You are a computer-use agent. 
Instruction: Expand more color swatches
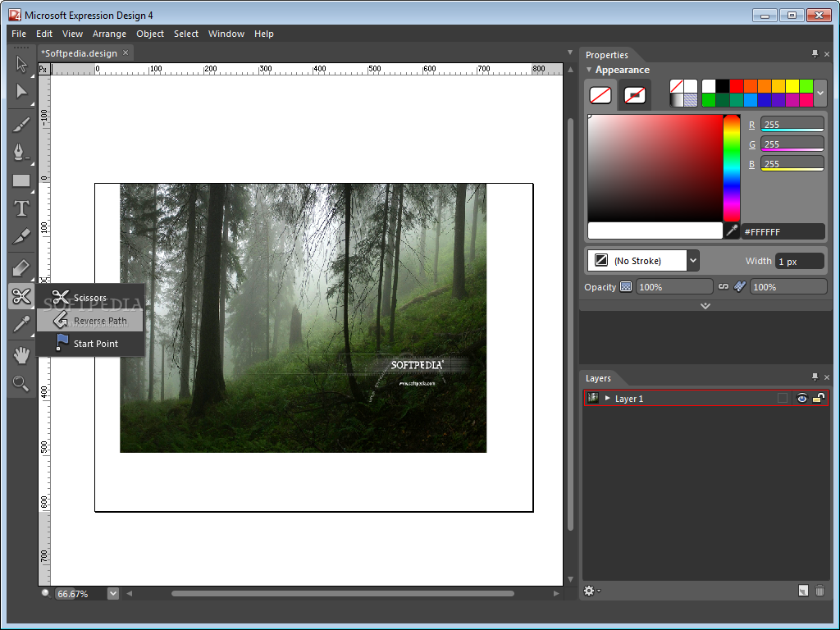pos(820,94)
